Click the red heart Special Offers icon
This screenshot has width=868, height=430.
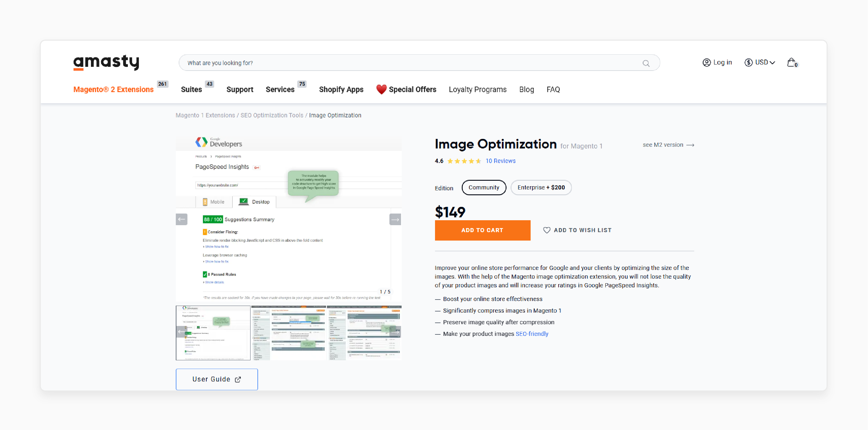[x=382, y=89]
